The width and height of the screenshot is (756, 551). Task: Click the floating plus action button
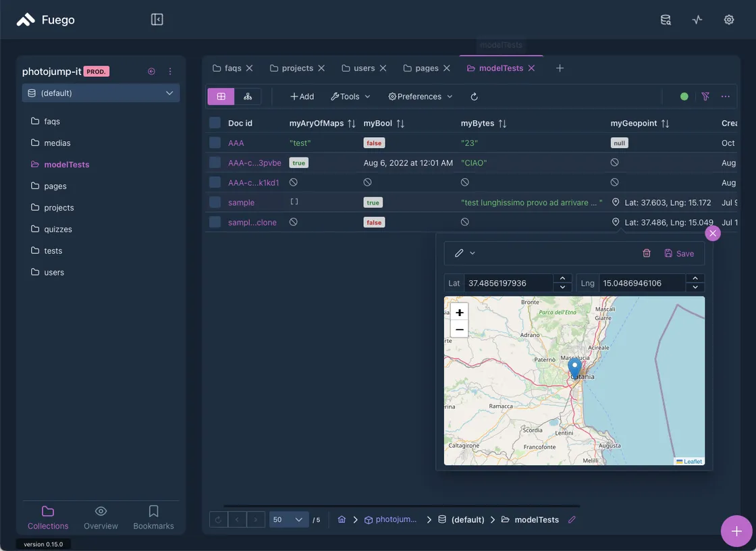736,531
